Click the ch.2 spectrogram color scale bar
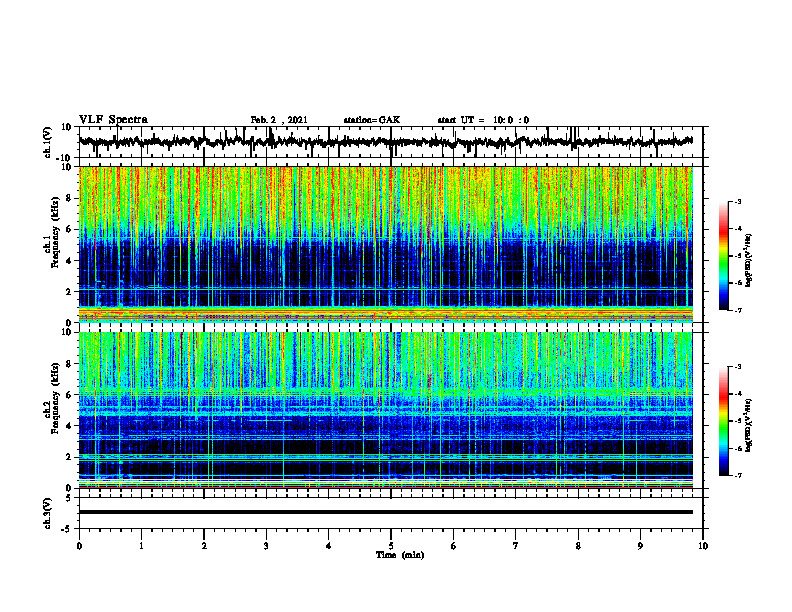The image size is (792, 612). coord(723,421)
